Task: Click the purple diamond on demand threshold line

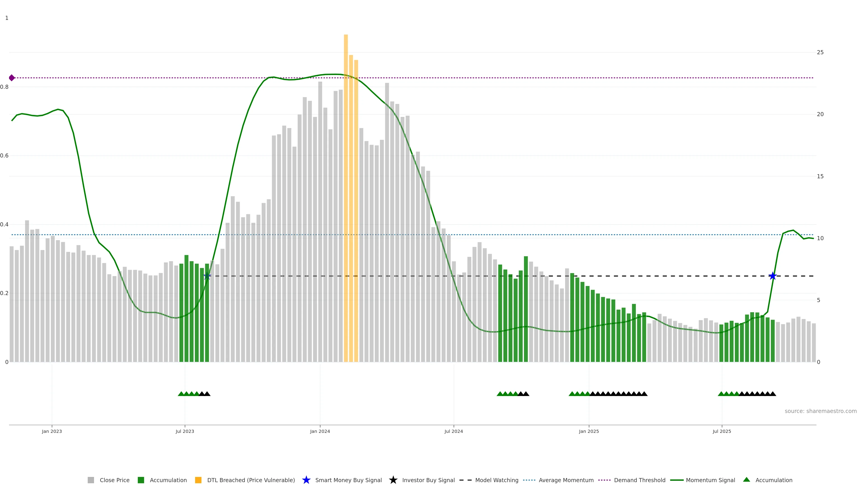Action: pyautogui.click(x=12, y=78)
